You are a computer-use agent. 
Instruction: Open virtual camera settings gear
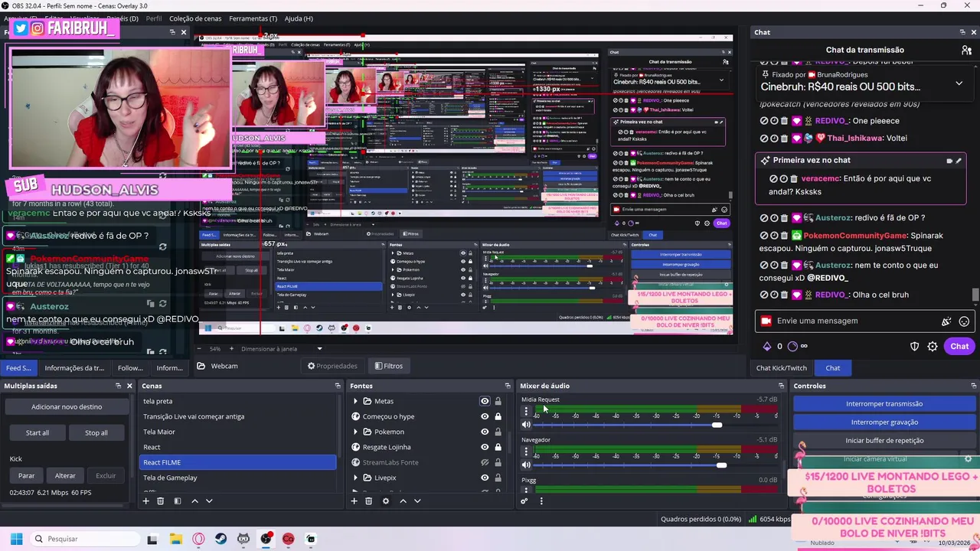pos(968,459)
